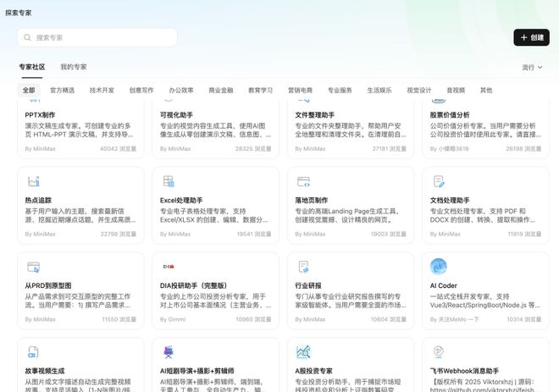Click the 热点追踪 chart icon

click(x=34, y=181)
